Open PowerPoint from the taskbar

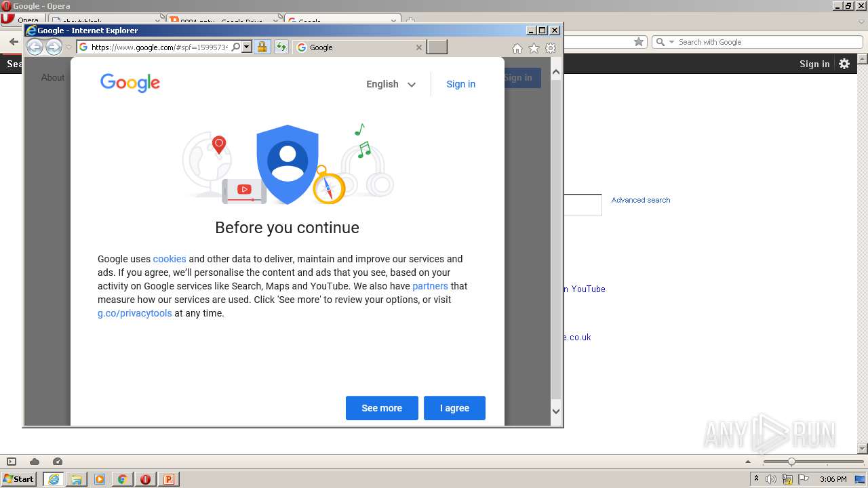168,479
